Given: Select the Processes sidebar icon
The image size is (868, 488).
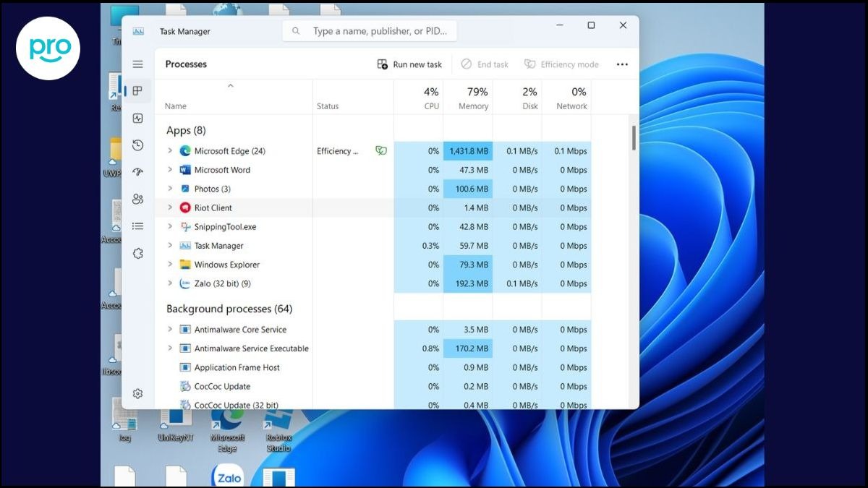Looking at the screenshot, I should click(x=137, y=91).
